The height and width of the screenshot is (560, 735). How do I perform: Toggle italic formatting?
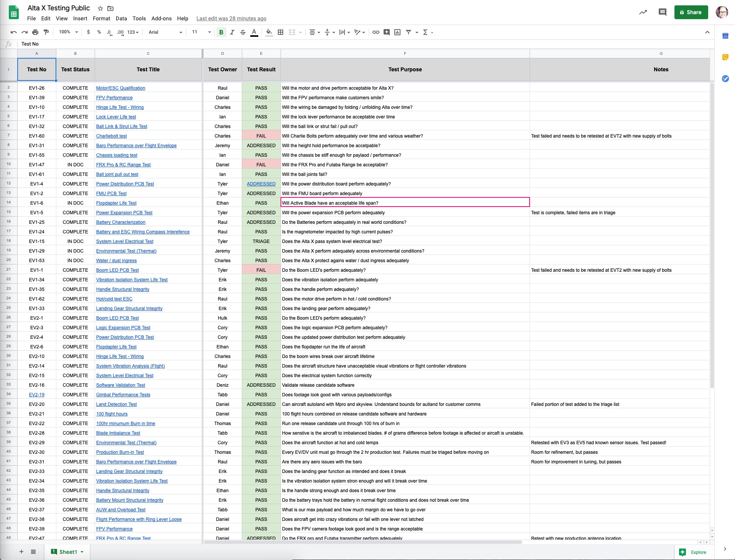coord(232,32)
